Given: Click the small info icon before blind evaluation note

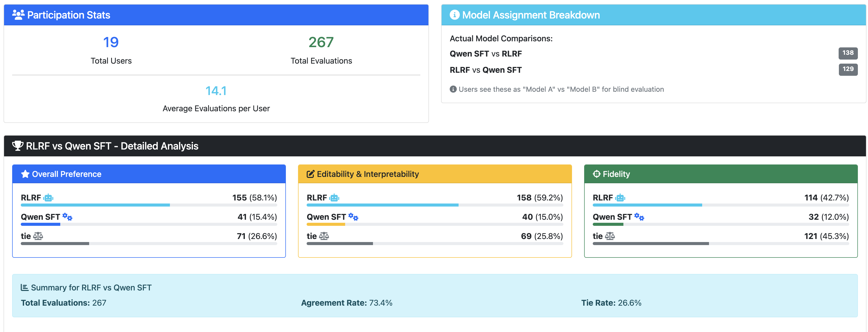Looking at the screenshot, I should coord(453,89).
